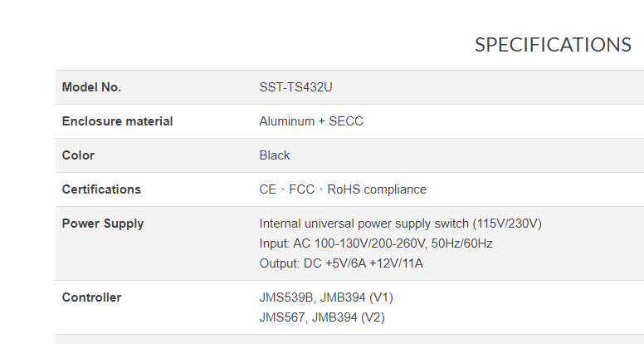
Task: Click the SST-TS432U model value
Action: [295, 87]
